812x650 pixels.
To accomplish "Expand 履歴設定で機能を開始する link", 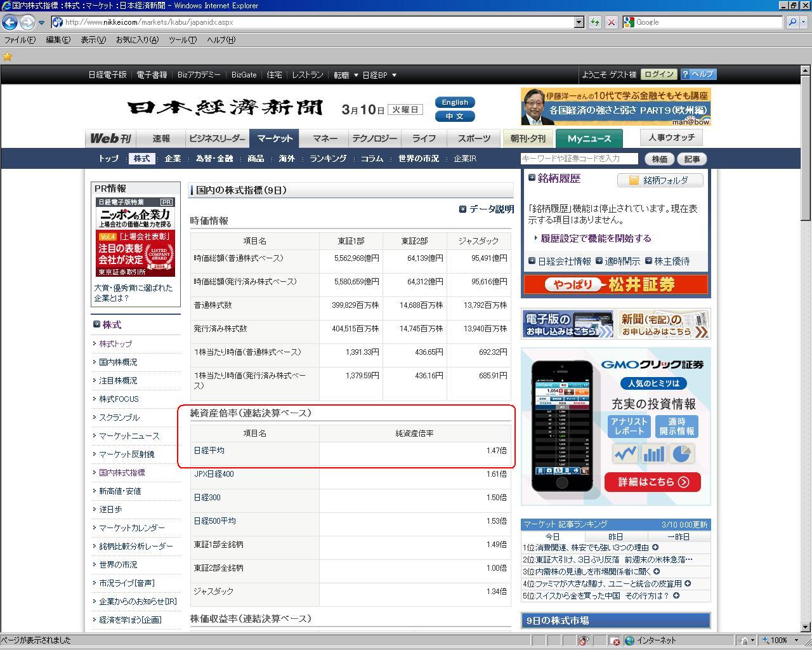I will pos(596,239).
